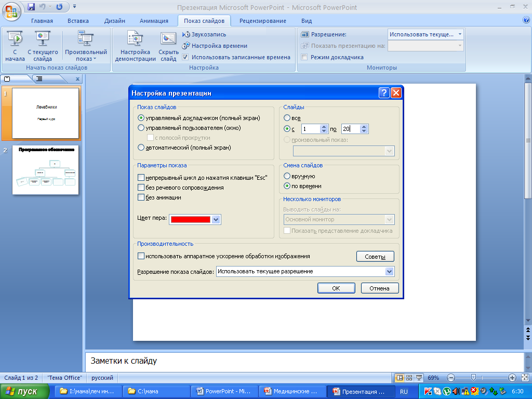
Task: Save presentation via quick access toolbar
Action: pos(31,7)
